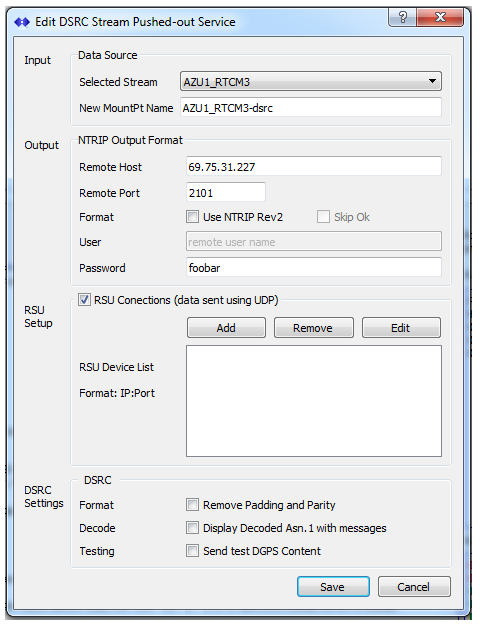480x630 pixels.
Task: Enable Remove Padding and Parity
Action: [x=192, y=505]
